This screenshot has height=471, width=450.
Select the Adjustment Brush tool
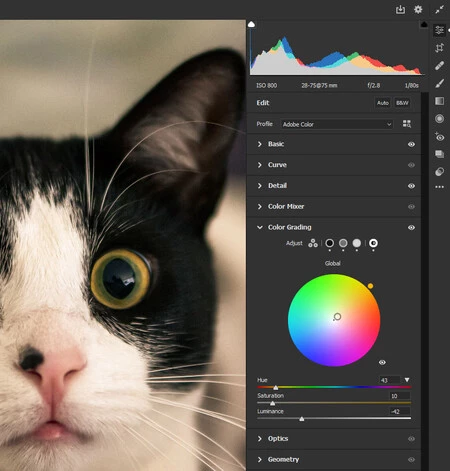click(439, 83)
